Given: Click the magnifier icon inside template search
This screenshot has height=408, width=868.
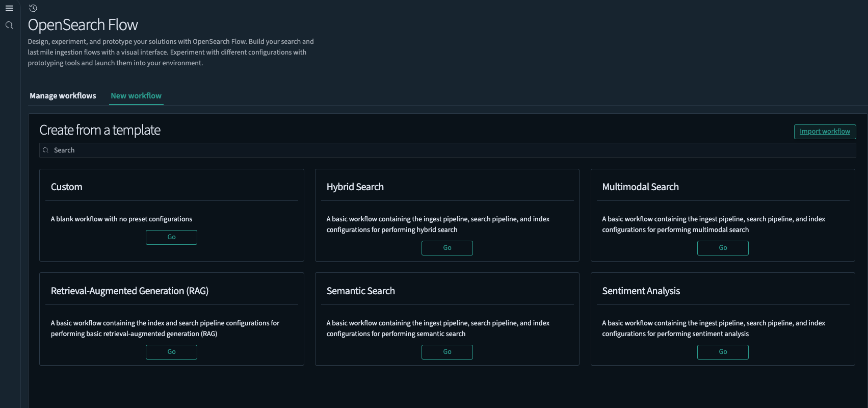Looking at the screenshot, I should click(x=45, y=150).
